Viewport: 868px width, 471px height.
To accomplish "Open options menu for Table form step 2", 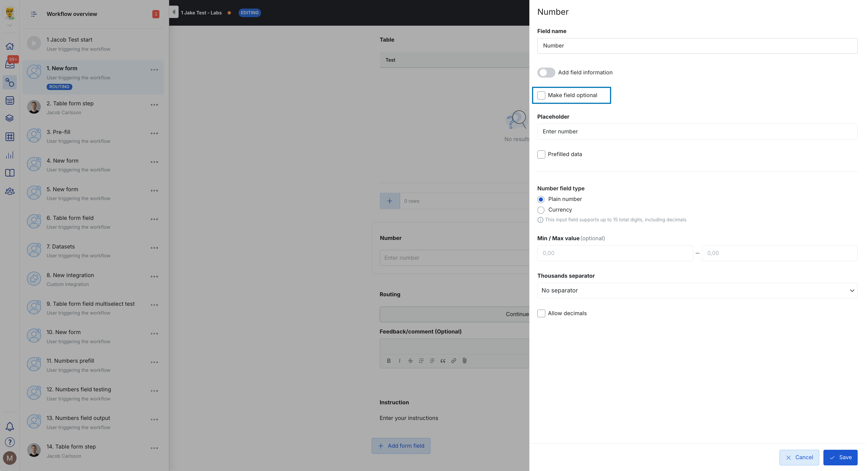I will (154, 105).
